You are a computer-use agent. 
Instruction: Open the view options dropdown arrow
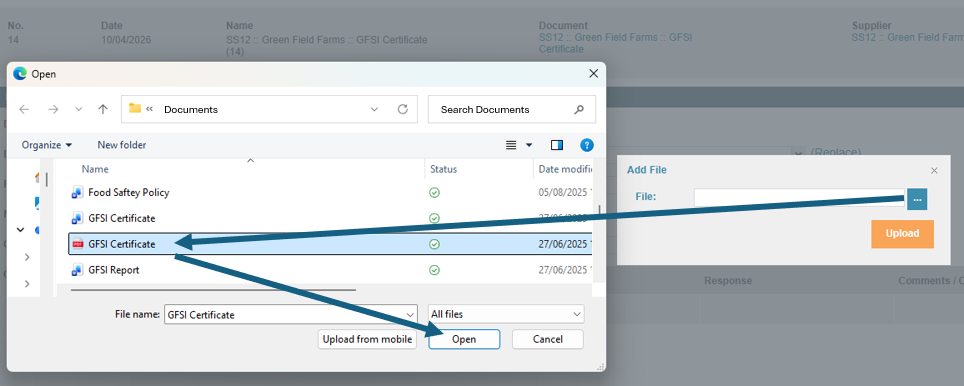pos(529,145)
